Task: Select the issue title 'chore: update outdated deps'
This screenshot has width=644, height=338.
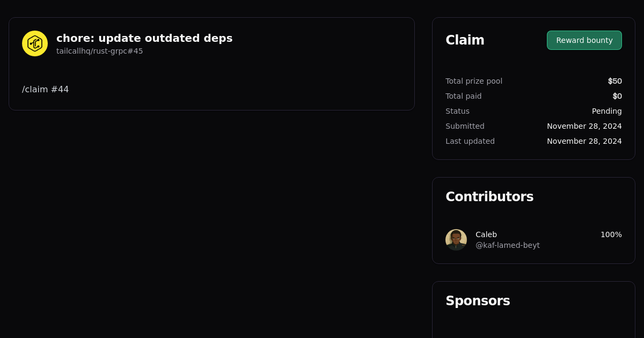Action: click(144, 38)
